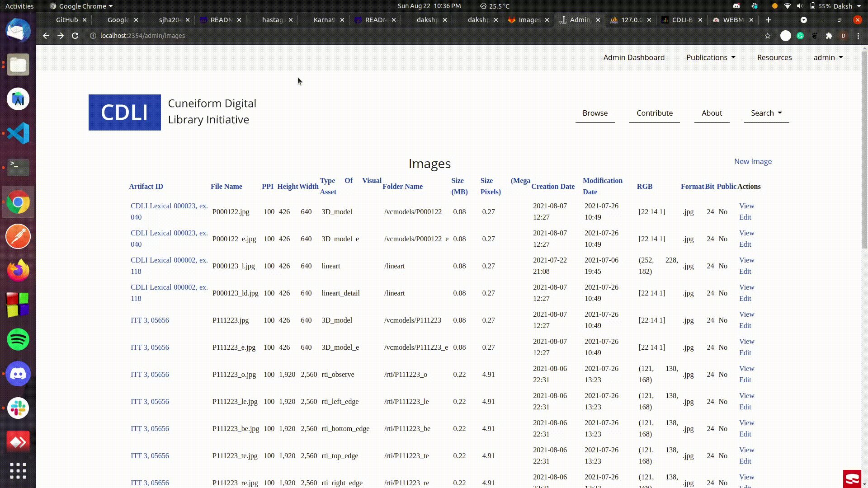868x488 pixels.
Task: Launch Visual Studio Code from dock
Action: tap(18, 133)
